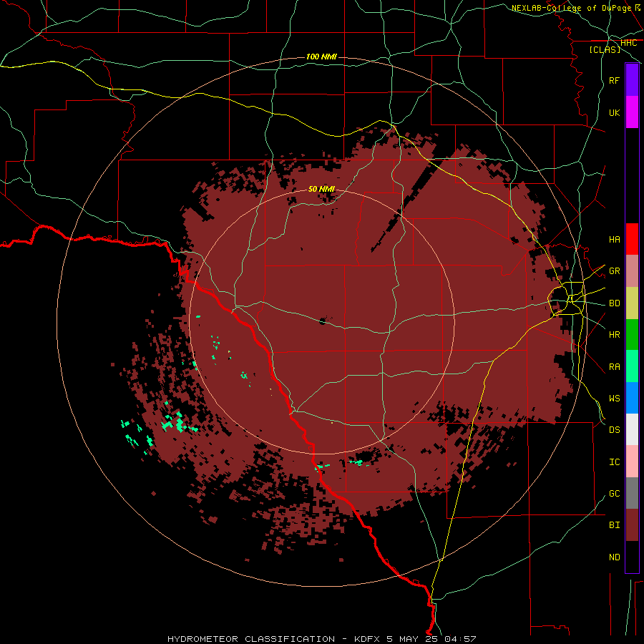The height and width of the screenshot is (644, 644).
Task: Click the 'BI' legend label
Action: [x=614, y=525]
